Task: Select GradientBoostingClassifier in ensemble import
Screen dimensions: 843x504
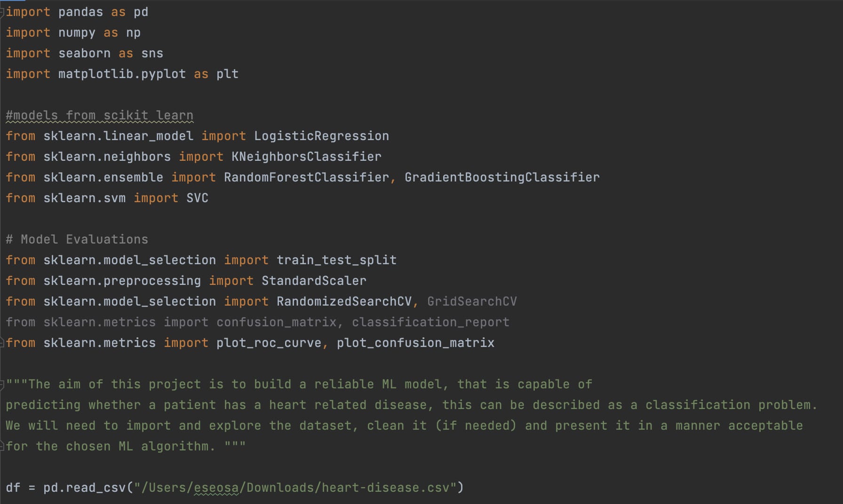Action: click(502, 178)
